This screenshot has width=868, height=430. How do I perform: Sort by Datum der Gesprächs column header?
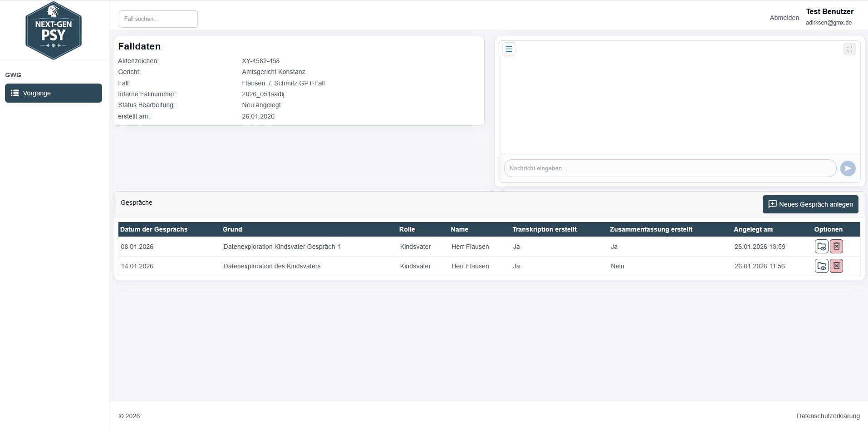154,229
